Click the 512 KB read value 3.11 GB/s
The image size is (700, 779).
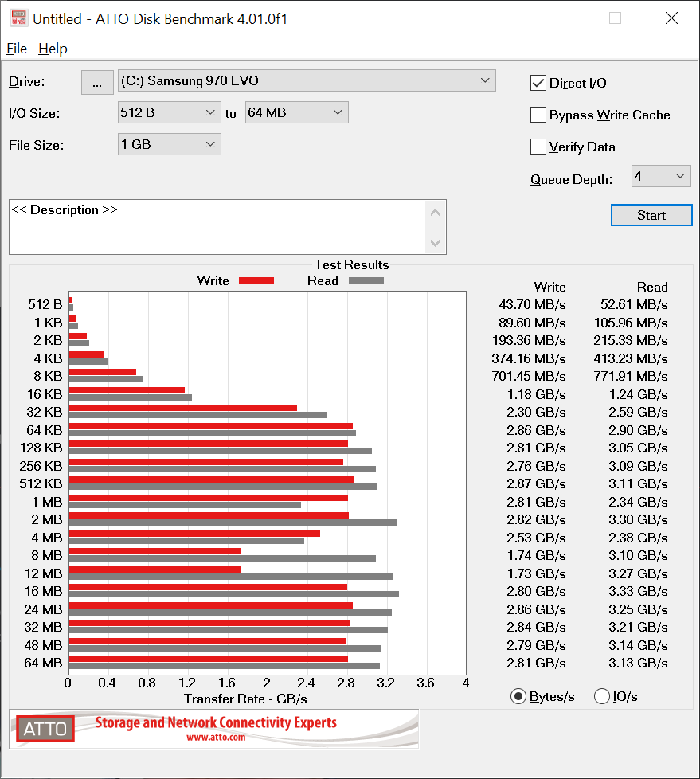tap(639, 483)
